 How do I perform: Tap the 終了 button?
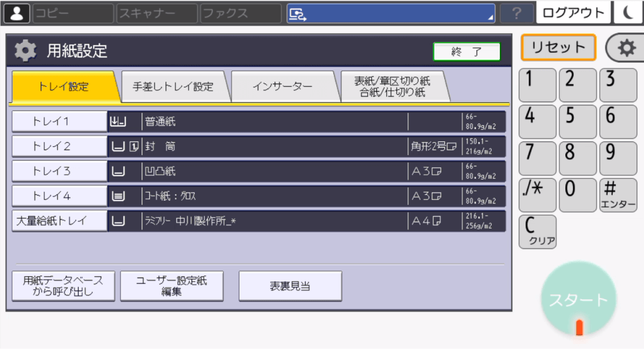pyautogui.click(x=467, y=52)
